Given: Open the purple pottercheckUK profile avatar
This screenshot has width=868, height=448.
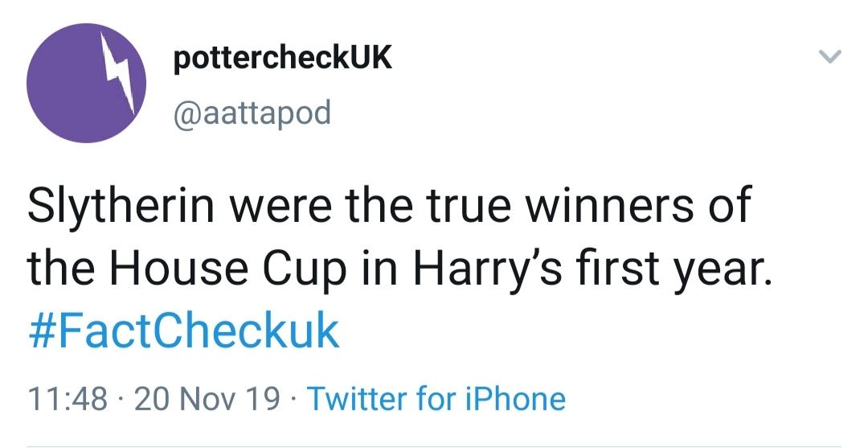Looking at the screenshot, I should (x=86, y=83).
